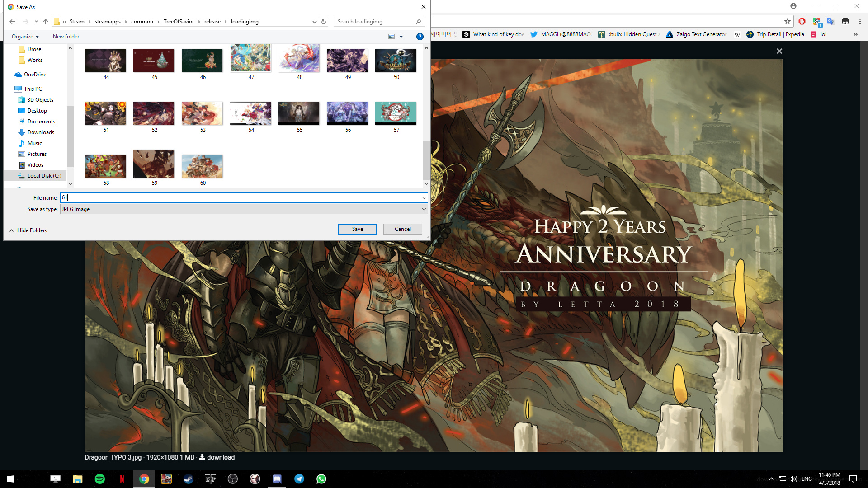
Task: Open Spotify from the taskbar
Action: click(x=100, y=479)
